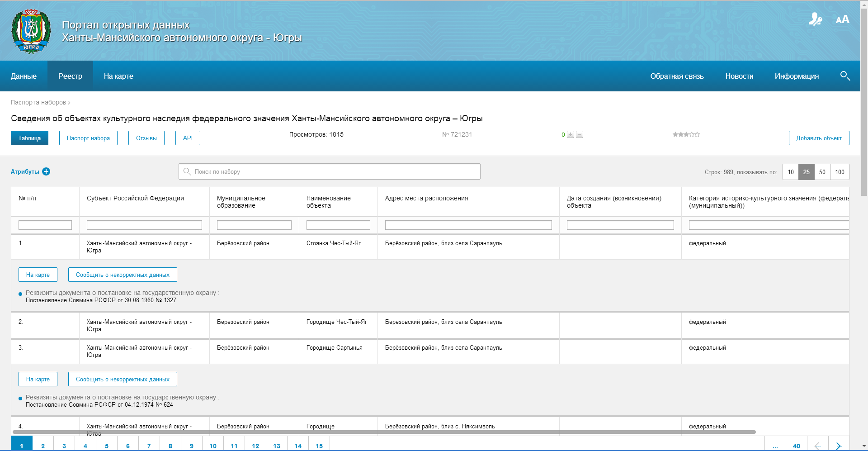
Task: Show 10 rows per page
Action: [x=790, y=172]
